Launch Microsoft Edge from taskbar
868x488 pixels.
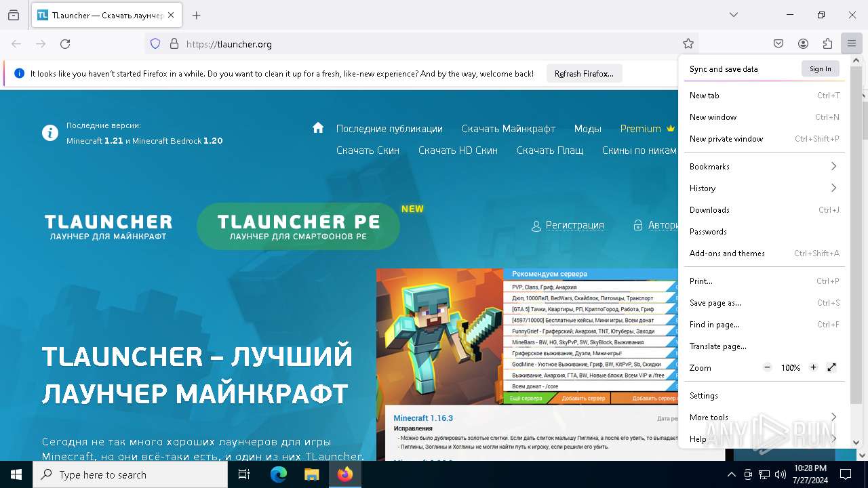coord(279,474)
